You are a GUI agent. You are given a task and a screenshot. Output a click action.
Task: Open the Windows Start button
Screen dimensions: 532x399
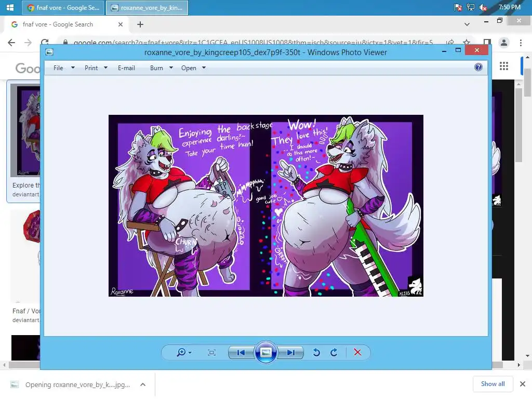coord(10,7)
